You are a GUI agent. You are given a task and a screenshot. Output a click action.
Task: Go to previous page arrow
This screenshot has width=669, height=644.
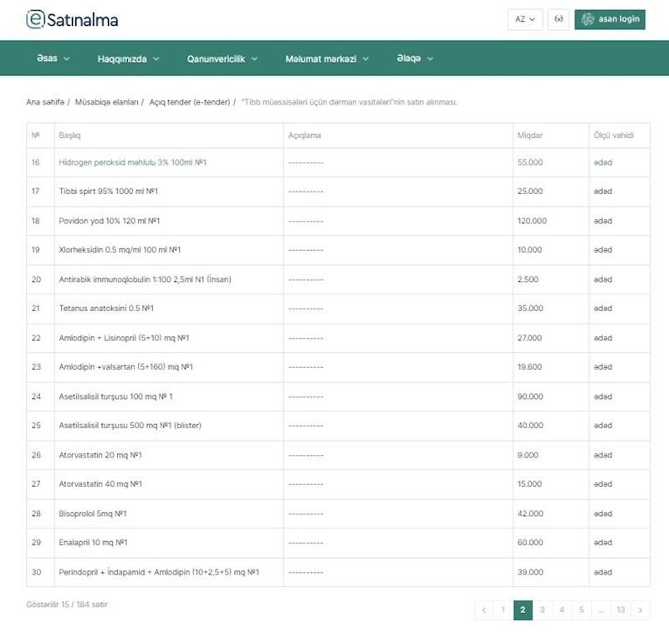click(483, 611)
